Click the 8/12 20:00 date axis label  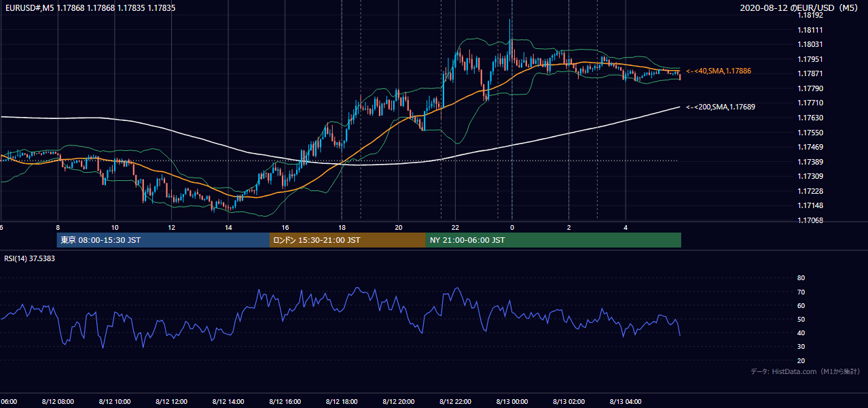point(399,402)
